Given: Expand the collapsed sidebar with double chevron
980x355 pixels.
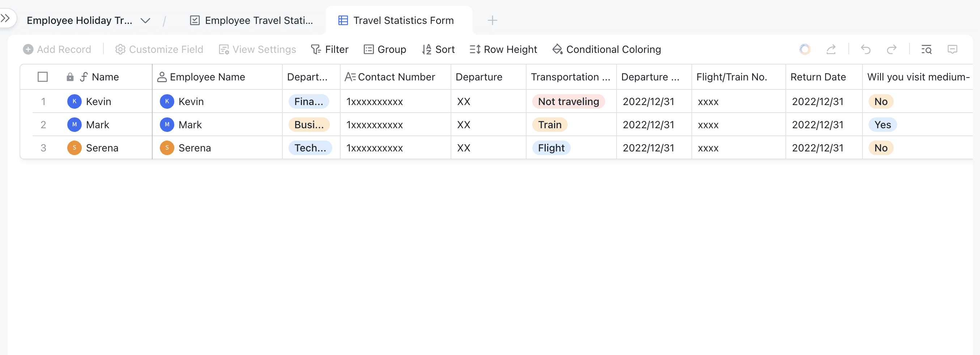Looking at the screenshot, I should click(x=5, y=18).
